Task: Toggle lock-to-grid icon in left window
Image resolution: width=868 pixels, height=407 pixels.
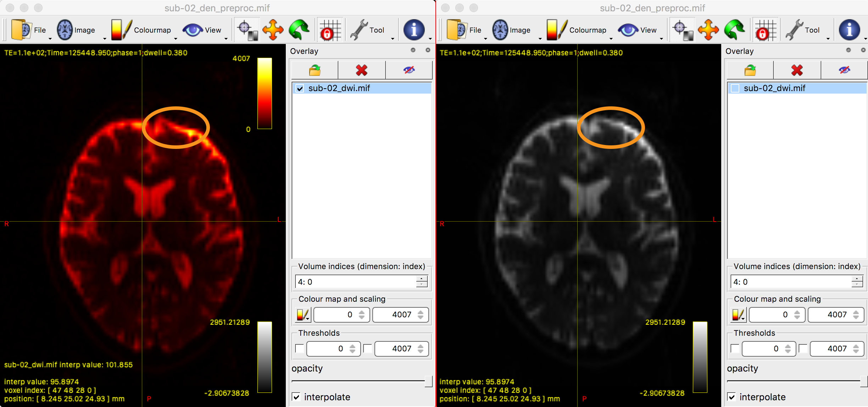Action: pos(330,30)
